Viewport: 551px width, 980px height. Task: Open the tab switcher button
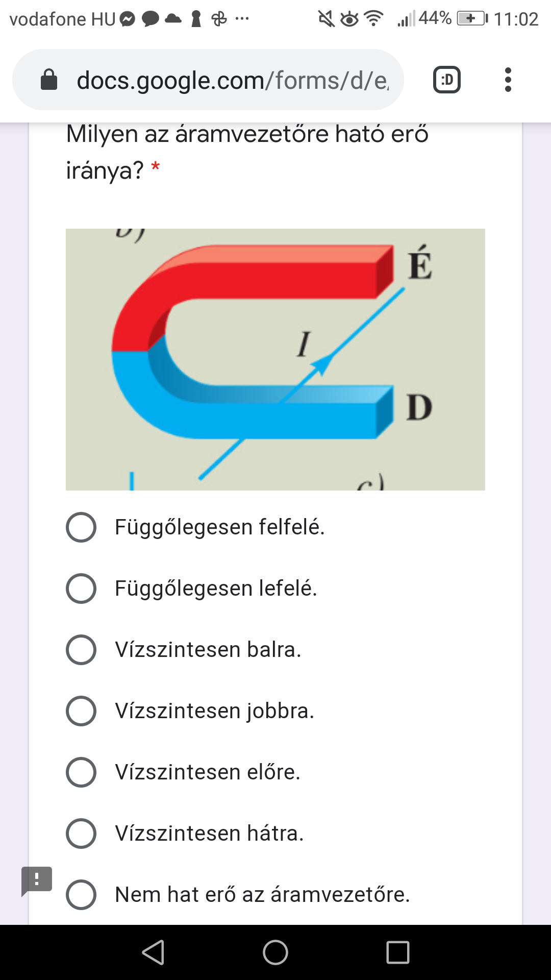446,80
